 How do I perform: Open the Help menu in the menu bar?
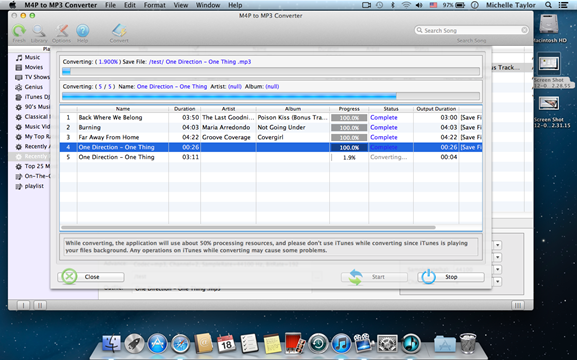click(x=235, y=5)
